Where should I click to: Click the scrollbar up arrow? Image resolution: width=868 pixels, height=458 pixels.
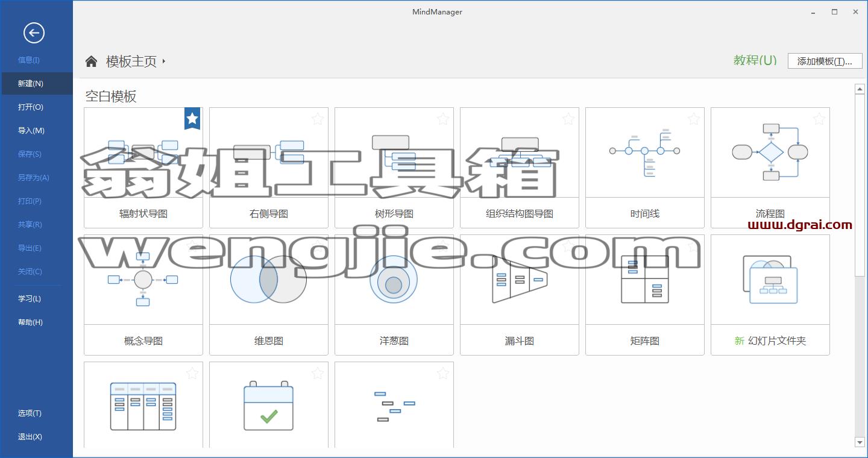tap(860, 89)
